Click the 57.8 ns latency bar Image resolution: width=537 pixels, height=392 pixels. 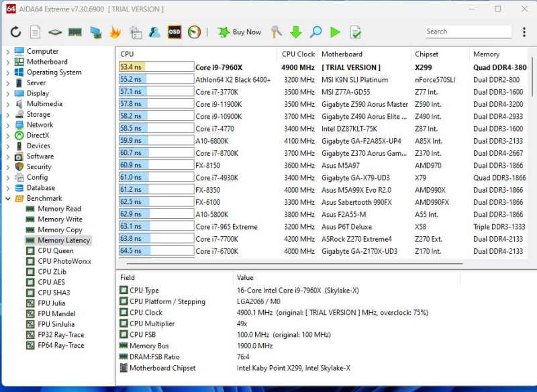(156, 104)
